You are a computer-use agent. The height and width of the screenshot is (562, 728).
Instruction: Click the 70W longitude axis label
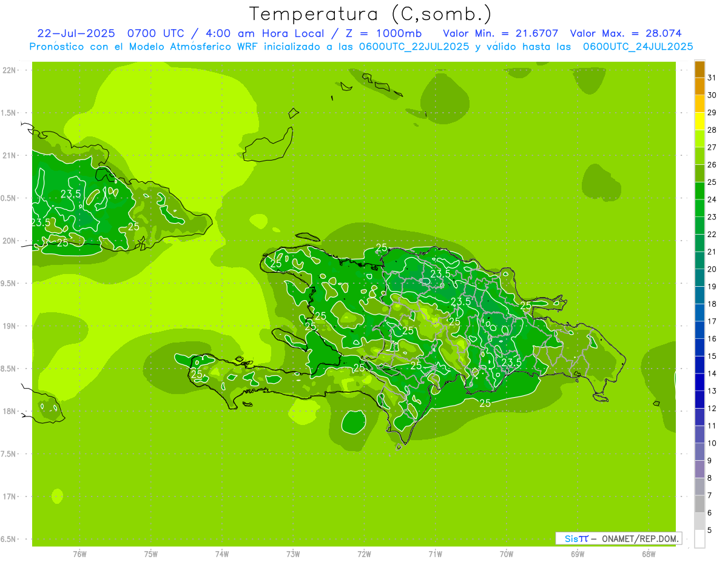pos(507,554)
